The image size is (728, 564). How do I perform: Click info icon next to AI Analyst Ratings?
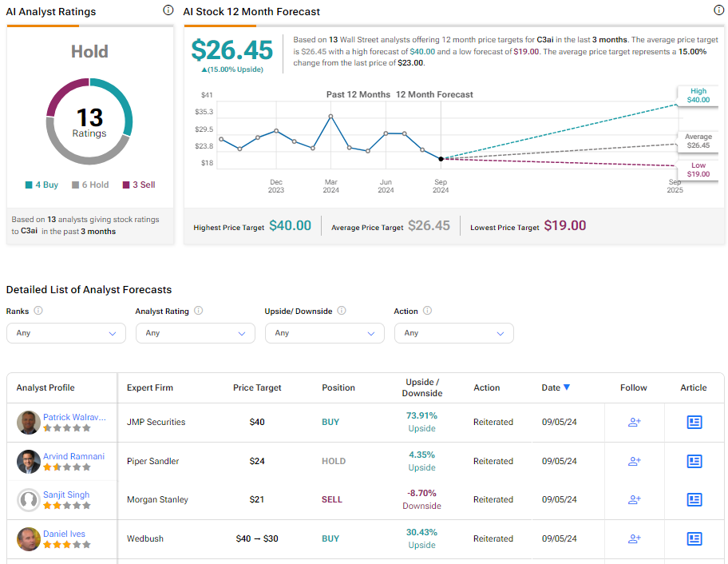coord(168,10)
